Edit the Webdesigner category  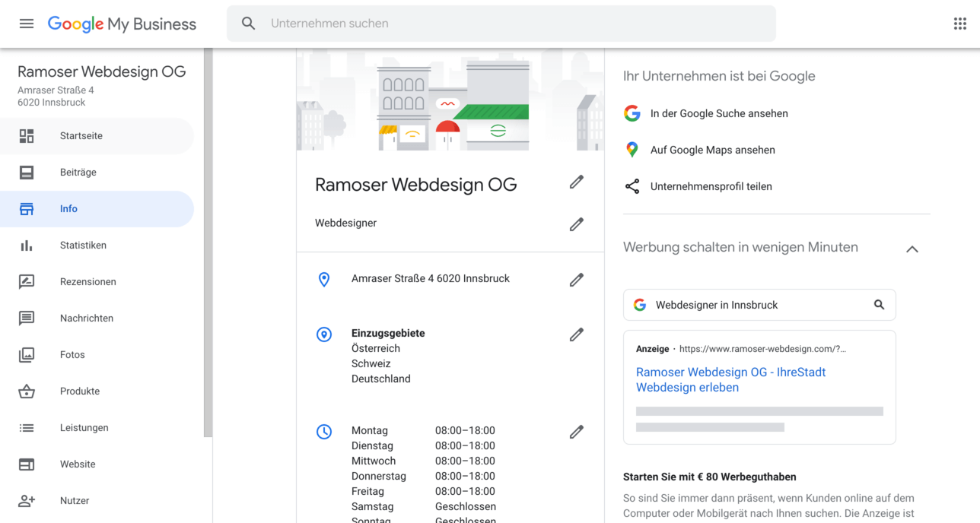click(577, 224)
